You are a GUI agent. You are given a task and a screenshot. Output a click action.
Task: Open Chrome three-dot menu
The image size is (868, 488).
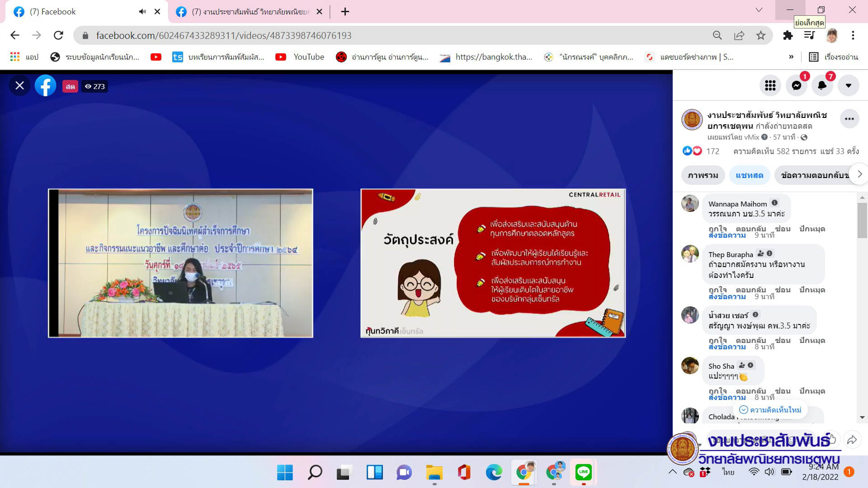click(853, 35)
